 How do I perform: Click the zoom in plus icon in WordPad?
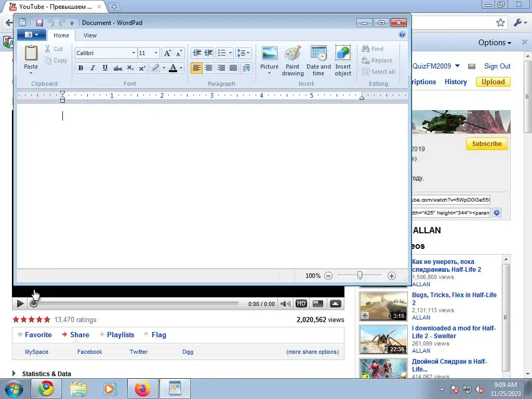click(392, 276)
